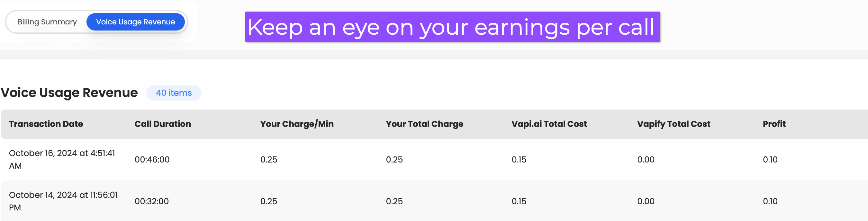
Task: Click the Vapi.ai Total Cost column header
Action: [x=549, y=124]
